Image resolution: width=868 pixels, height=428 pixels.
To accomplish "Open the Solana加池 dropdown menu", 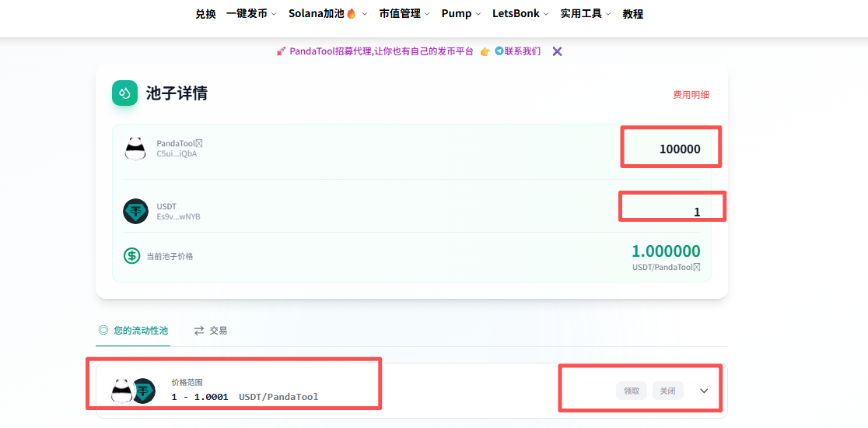I will click(327, 14).
